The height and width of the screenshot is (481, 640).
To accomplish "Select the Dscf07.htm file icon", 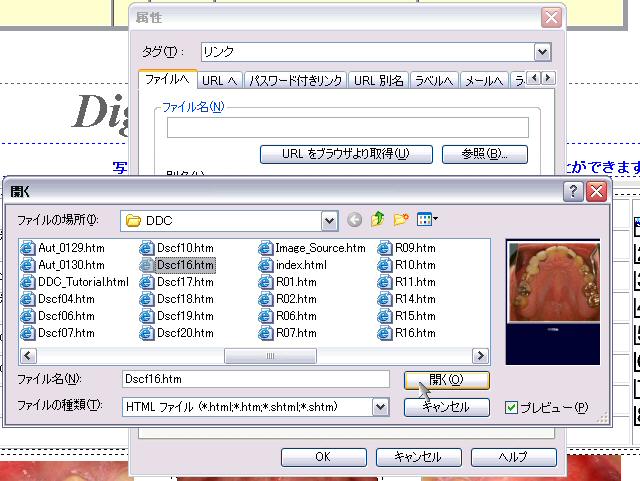I will click(28, 333).
